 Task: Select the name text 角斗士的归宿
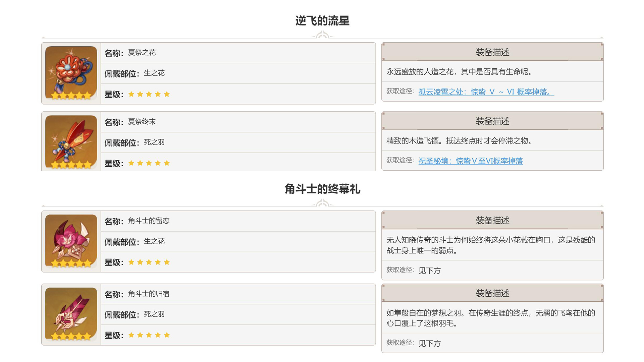[x=149, y=294]
